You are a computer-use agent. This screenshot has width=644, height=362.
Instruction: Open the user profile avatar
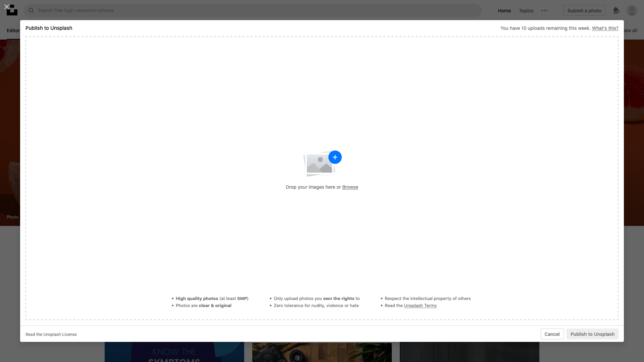[x=632, y=11]
